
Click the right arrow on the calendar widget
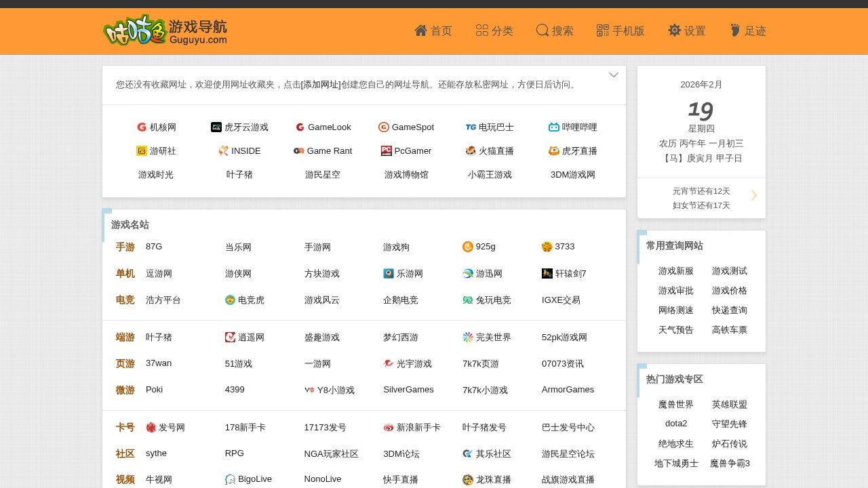coord(754,195)
